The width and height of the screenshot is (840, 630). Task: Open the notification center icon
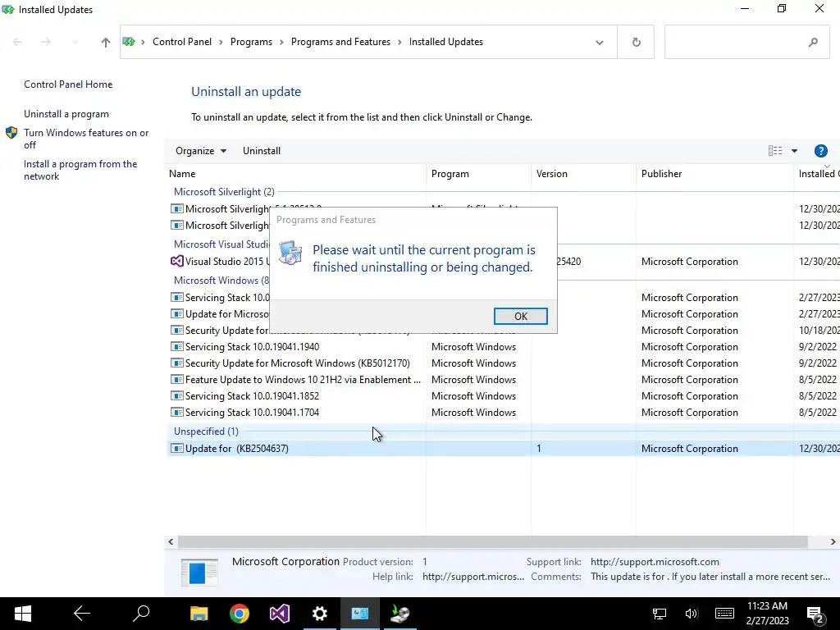[x=815, y=614]
